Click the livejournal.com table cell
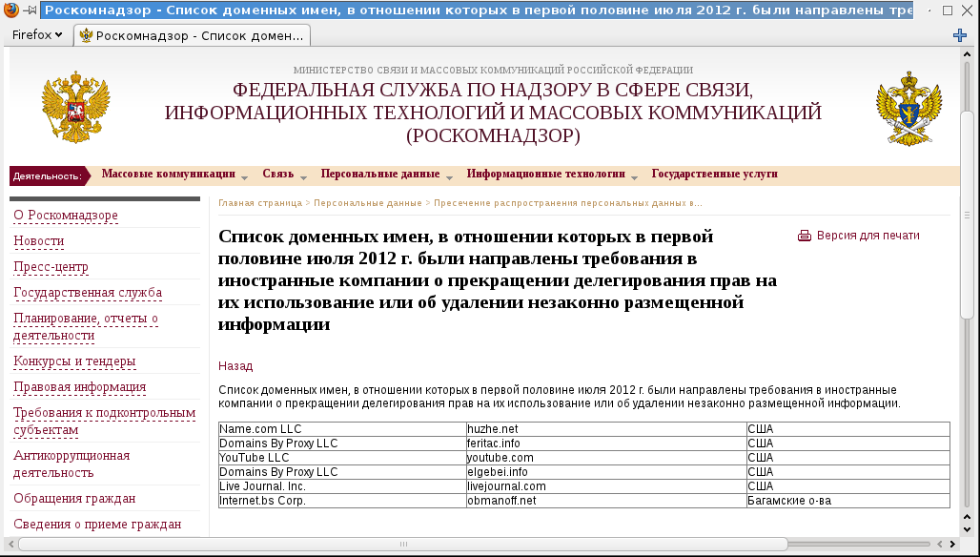 (606, 486)
